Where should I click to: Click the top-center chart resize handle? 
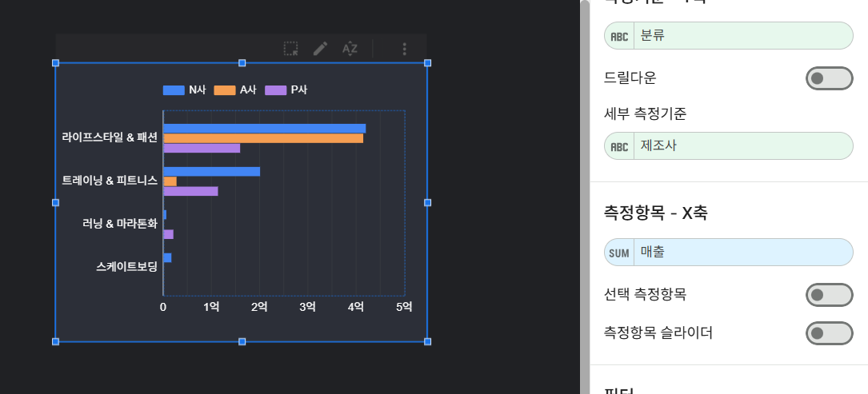pyautogui.click(x=242, y=63)
